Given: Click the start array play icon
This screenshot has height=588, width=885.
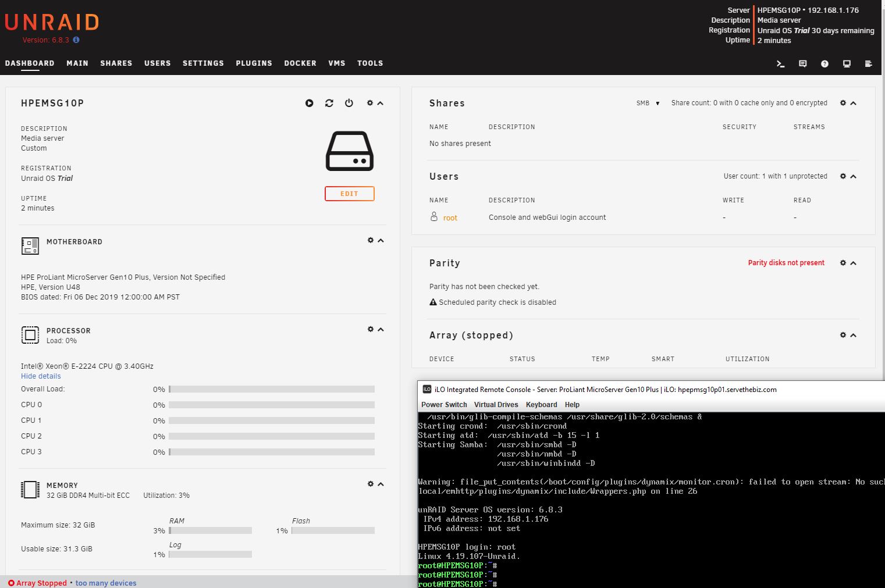Looking at the screenshot, I should tap(310, 103).
